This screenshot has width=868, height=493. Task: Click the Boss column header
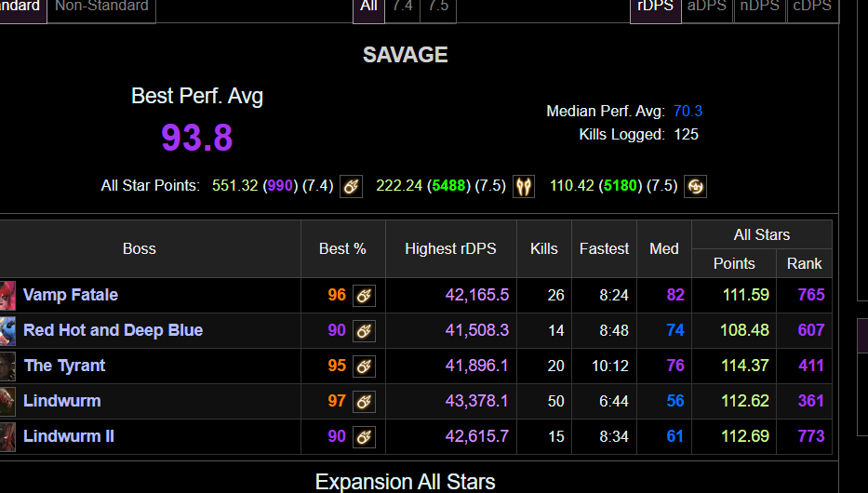[x=139, y=249]
